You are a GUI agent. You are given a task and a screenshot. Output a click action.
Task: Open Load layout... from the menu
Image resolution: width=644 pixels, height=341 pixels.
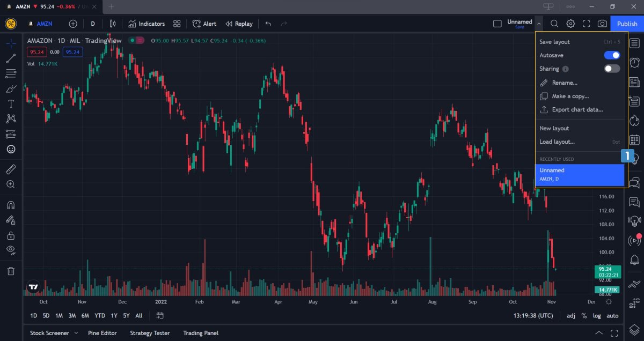pos(581,142)
